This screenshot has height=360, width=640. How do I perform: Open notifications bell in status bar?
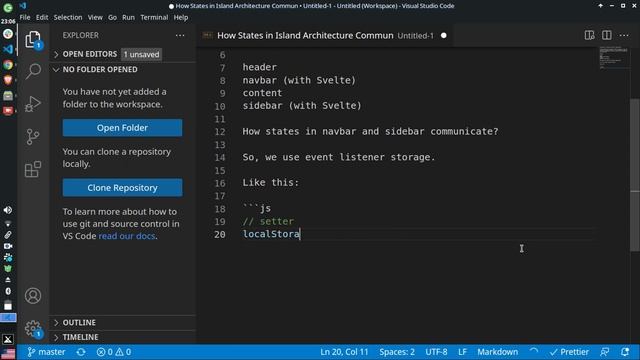click(625, 352)
